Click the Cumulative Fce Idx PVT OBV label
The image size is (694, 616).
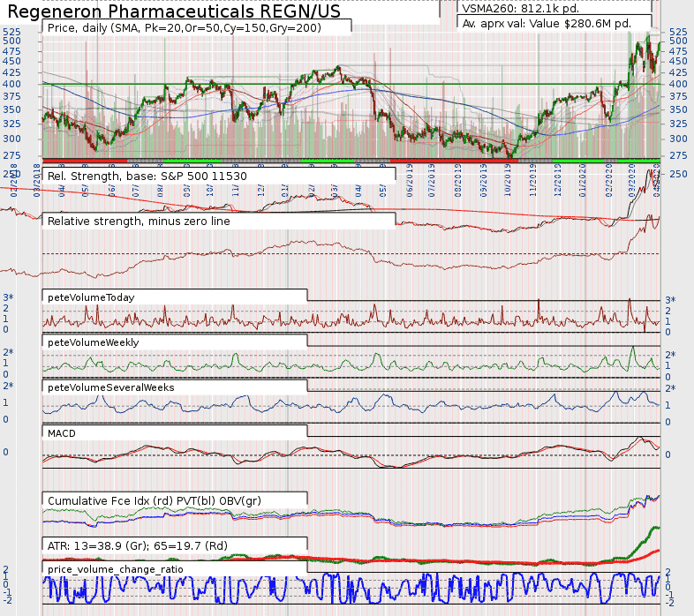(154, 501)
